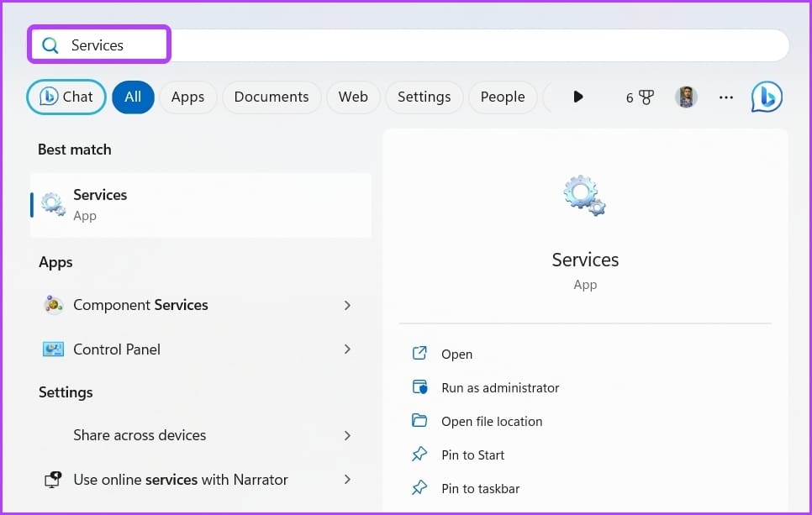Show more filters with the play arrow
Viewport: 812px width, 515px height.
(x=578, y=97)
